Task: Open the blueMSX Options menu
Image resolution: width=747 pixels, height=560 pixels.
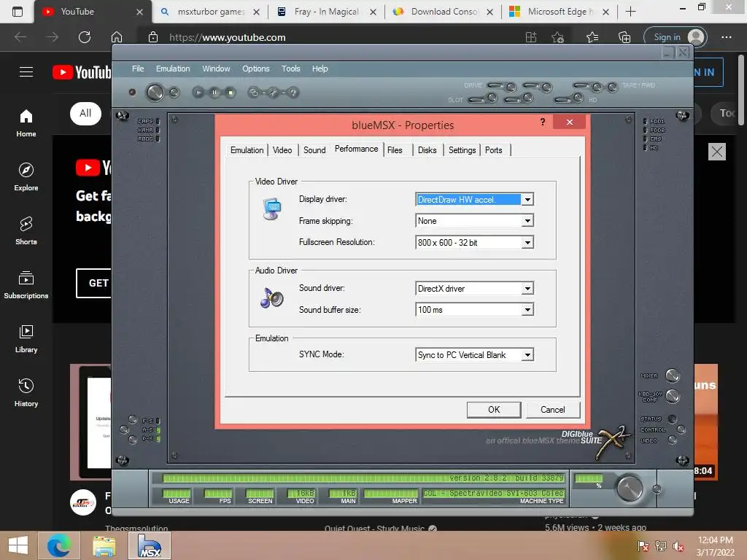Action: pyautogui.click(x=256, y=69)
